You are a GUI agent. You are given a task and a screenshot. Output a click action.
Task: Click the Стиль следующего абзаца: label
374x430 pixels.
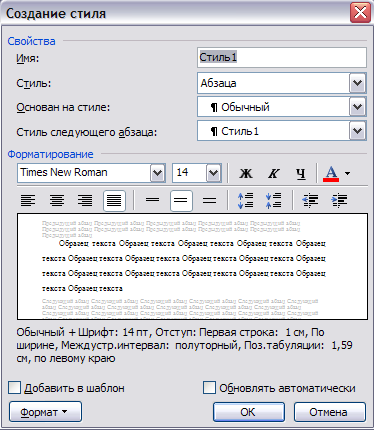(x=86, y=132)
